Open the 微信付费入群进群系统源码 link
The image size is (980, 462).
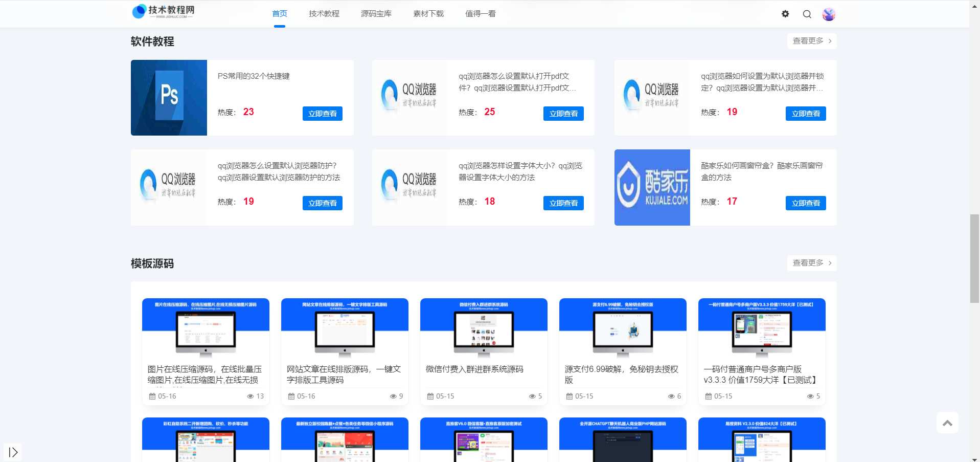pos(474,369)
